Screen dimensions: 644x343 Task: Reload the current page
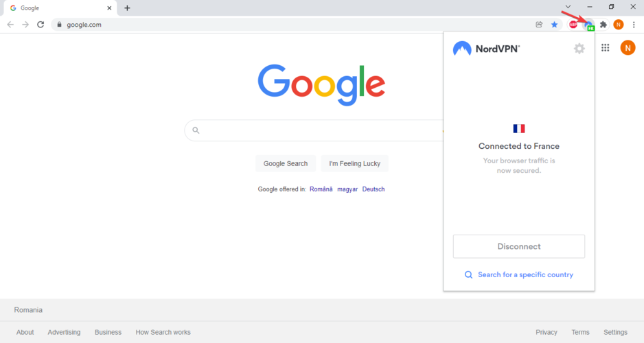(x=41, y=25)
